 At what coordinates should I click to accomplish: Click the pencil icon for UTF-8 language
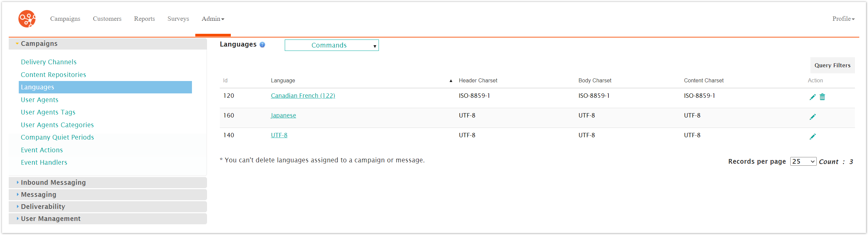point(812,136)
